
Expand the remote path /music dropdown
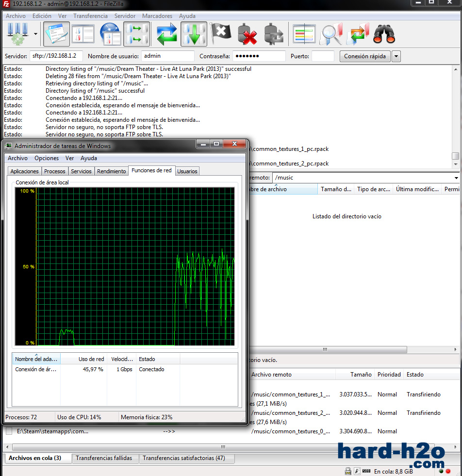pos(456,178)
